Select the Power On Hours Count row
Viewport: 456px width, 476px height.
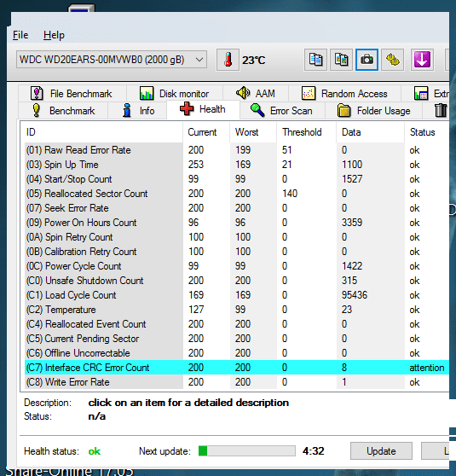237,223
